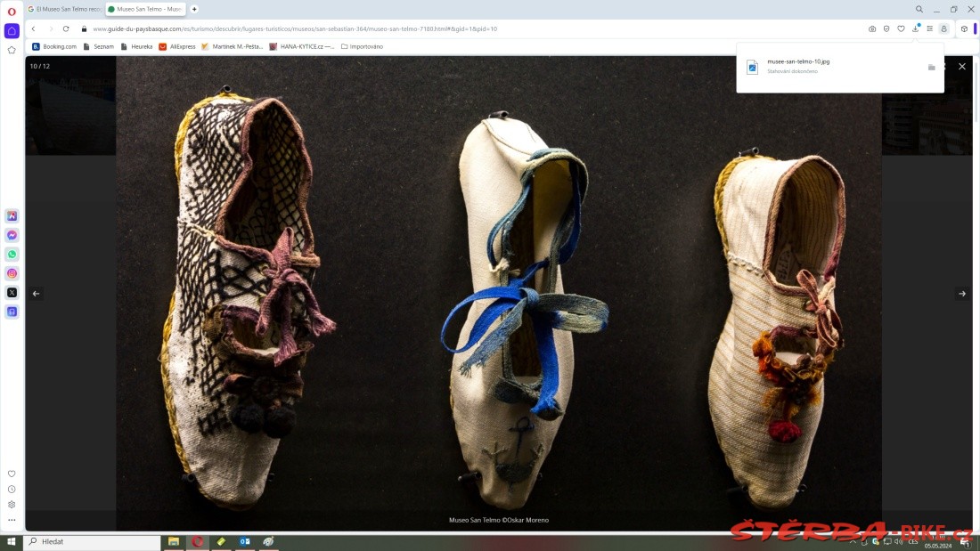
Task: Open the green taskbar app icon
Action: pos(221,541)
